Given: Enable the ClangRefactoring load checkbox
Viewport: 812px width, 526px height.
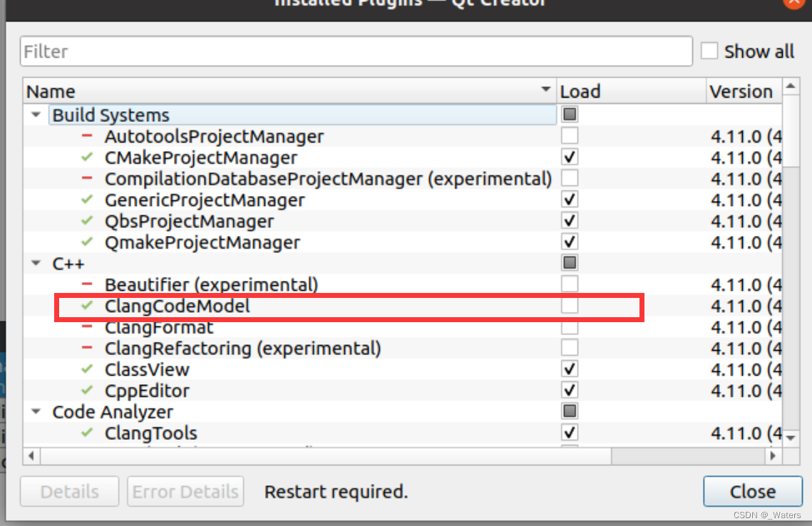Looking at the screenshot, I should pos(570,347).
